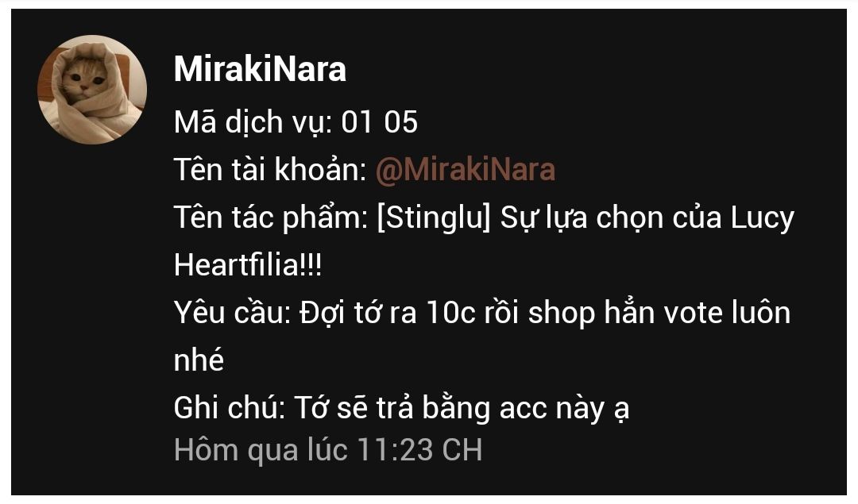Click the word 'Lucy' in the title

pos(762,217)
